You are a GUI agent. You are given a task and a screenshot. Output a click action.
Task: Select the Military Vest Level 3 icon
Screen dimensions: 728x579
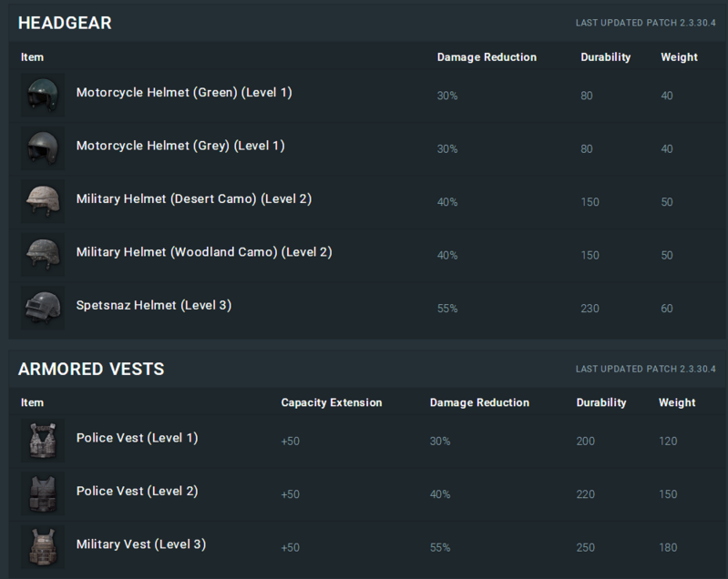[x=42, y=546]
